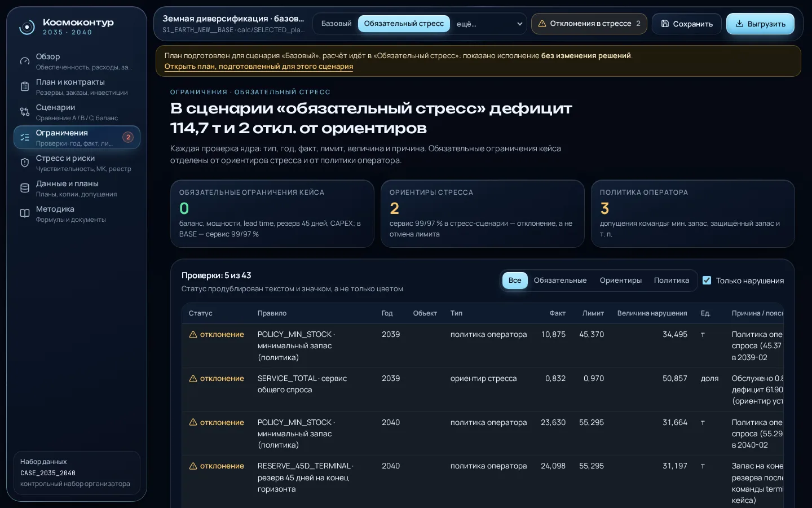Switch to the Ориентиры filter tab

620,281
